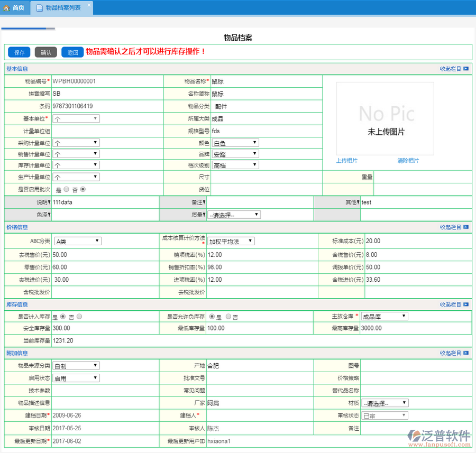Select 否 for 是否允许负库存
This screenshot has width=476, height=453.
click(228, 317)
